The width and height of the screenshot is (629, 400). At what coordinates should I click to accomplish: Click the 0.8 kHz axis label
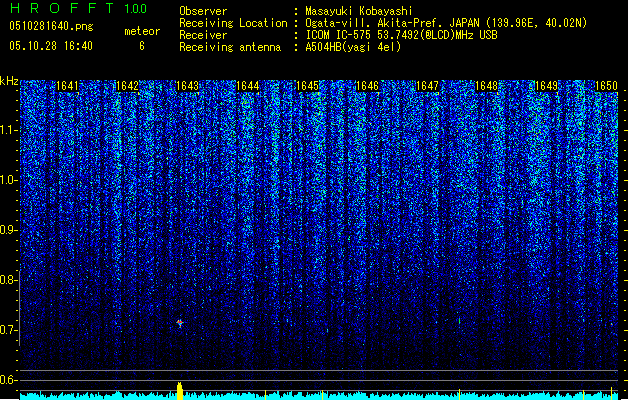(x=8, y=280)
